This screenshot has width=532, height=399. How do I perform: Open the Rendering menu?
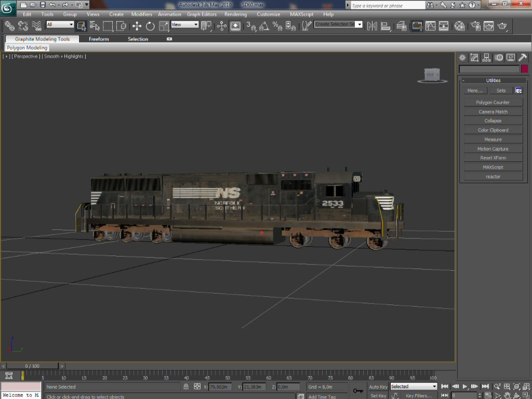click(x=235, y=14)
